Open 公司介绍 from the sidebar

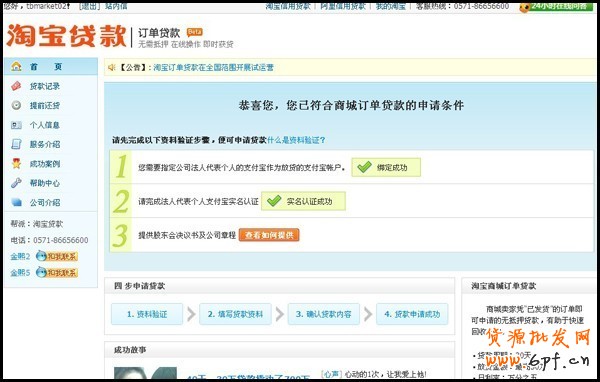pos(45,202)
